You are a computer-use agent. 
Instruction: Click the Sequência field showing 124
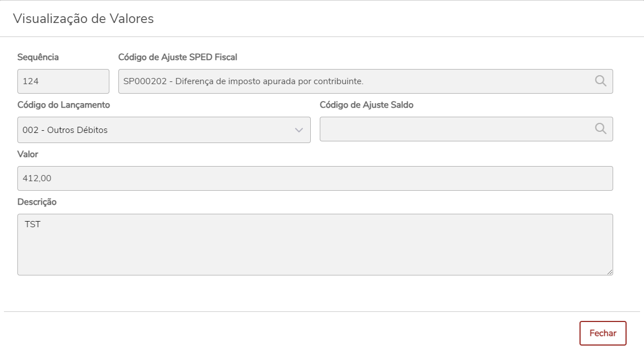[63, 81]
